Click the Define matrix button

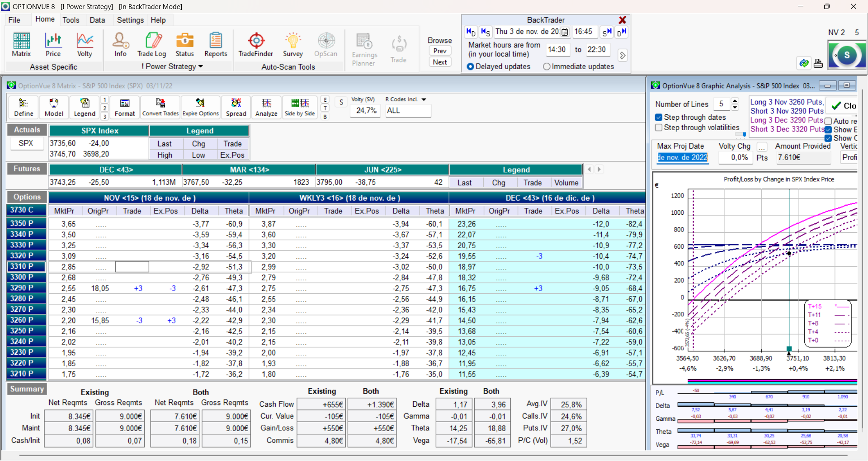[x=24, y=107]
